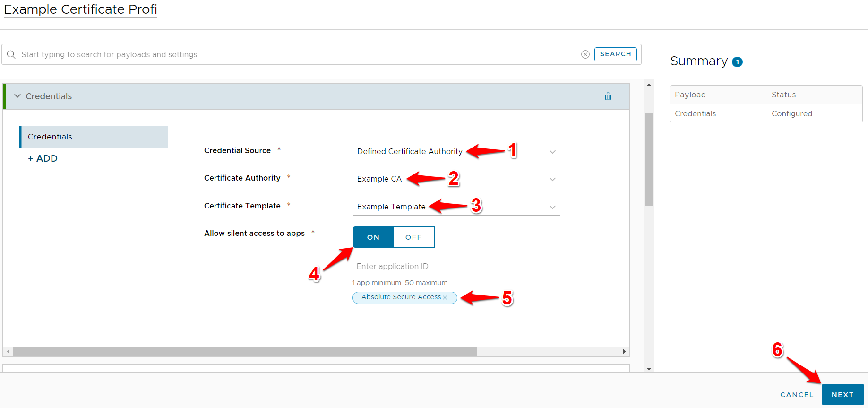Viewport: 868px width, 408px height.
Task: Click the Status column header
Action: (784, 95)
